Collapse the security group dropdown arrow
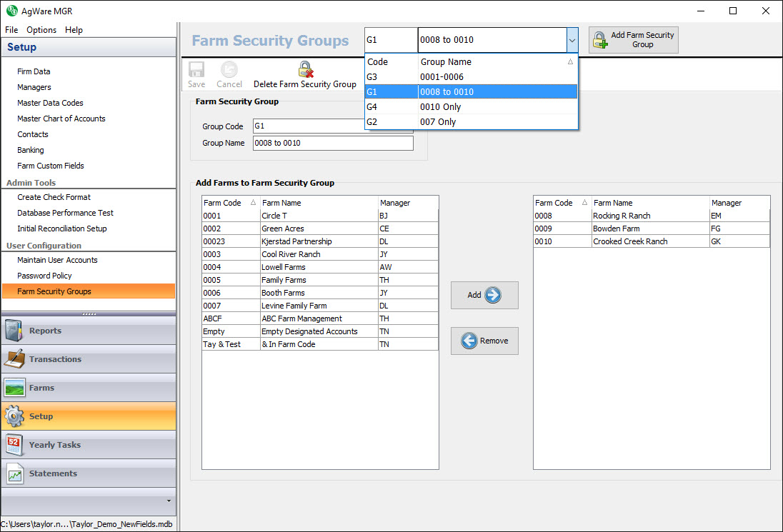Screen dimensions: 783x532 click(x=572, y=40)
